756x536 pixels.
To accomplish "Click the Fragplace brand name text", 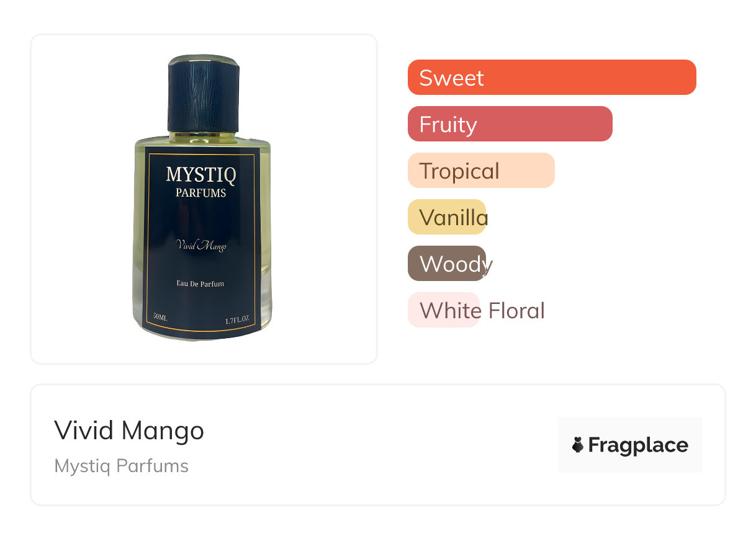I will [x=638, y=445].
